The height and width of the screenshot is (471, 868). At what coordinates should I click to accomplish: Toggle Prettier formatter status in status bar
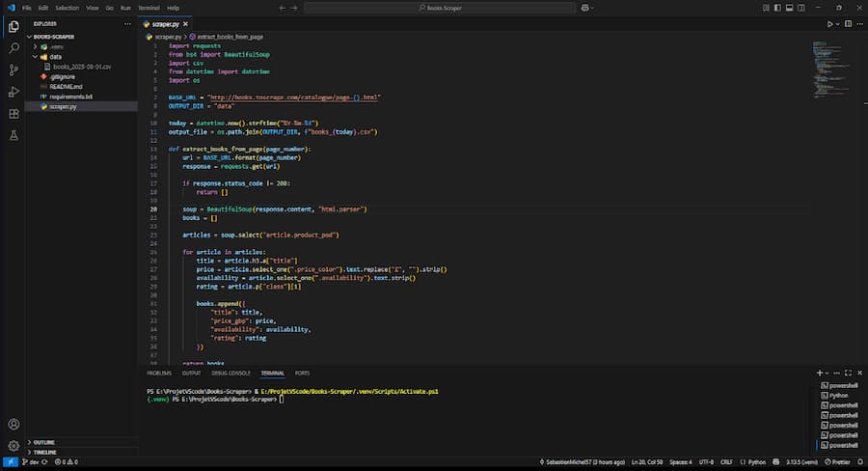click(836, 462)
